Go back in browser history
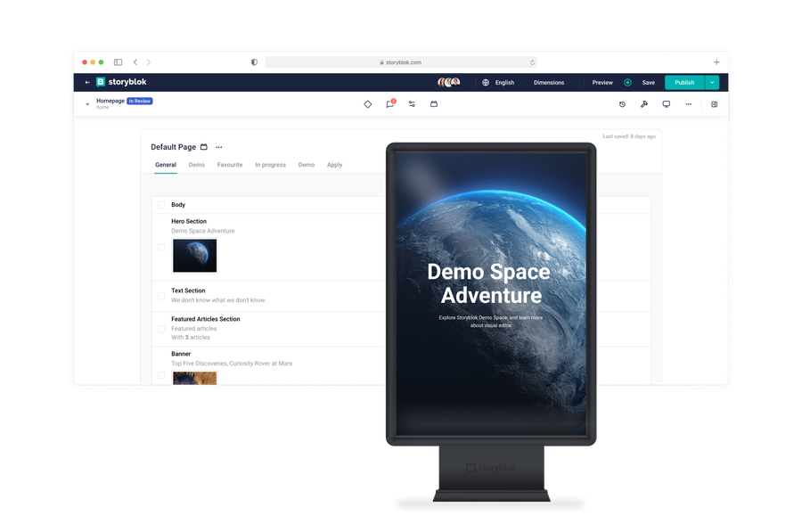 135,61
